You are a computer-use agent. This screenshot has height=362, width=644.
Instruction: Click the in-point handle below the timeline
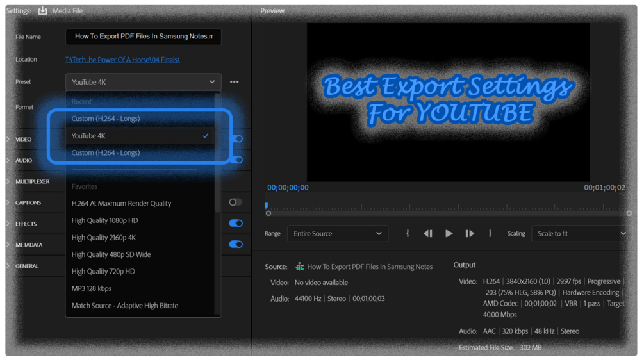point(268,213)
